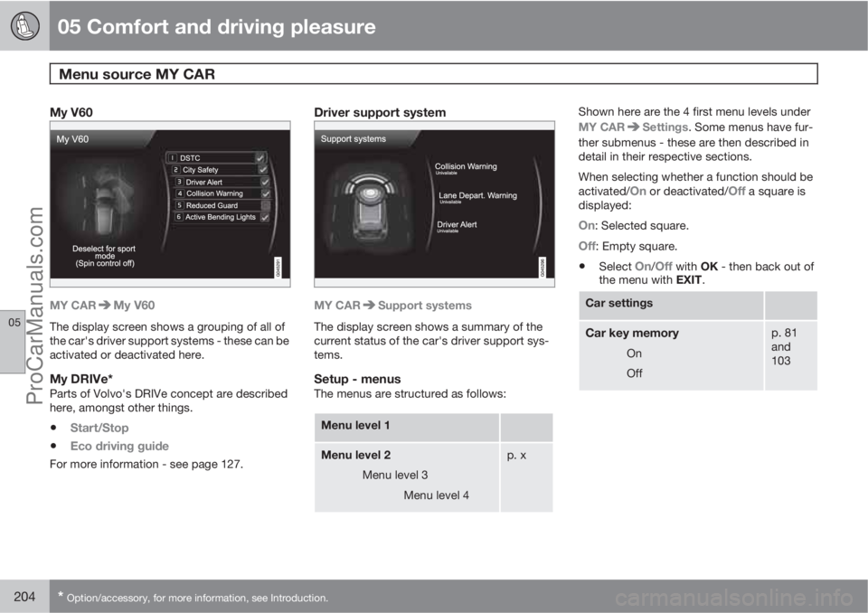Click the 'Menu source MY CAR' section title

click(x=137, y=74)
